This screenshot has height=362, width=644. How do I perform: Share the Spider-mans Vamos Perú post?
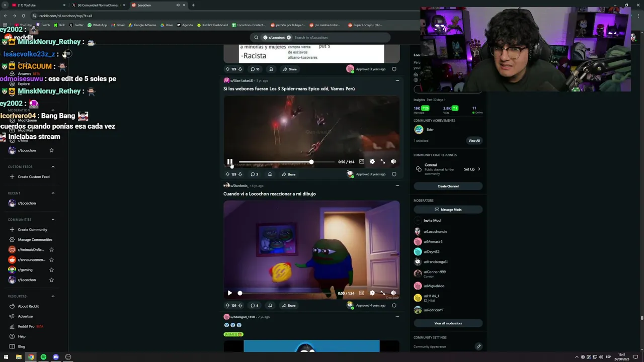(x=289, y=174)
